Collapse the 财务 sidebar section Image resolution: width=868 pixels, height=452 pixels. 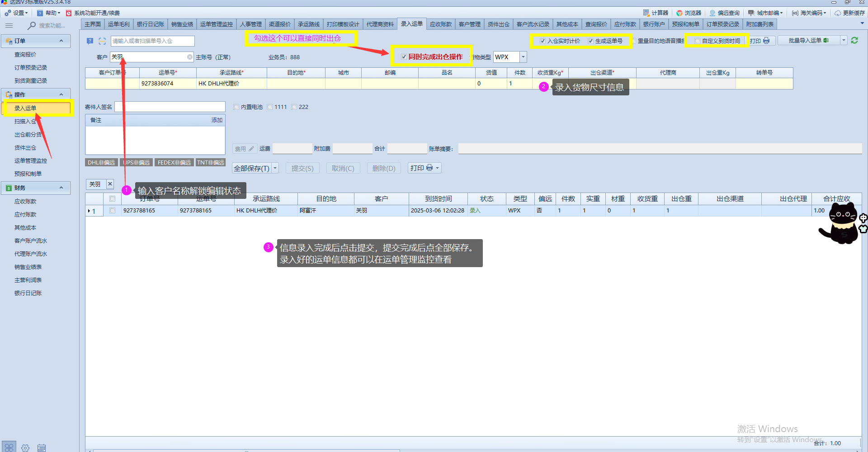[61, 188]
